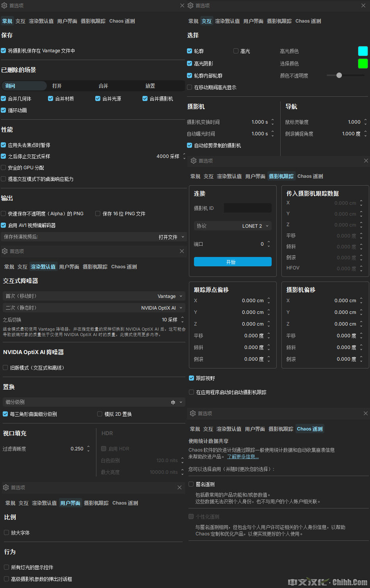The image size is (370, 588).
Task: Click the cyan 高光颜色 swatch
Action: pyautogui.click(x=363, y=51)
